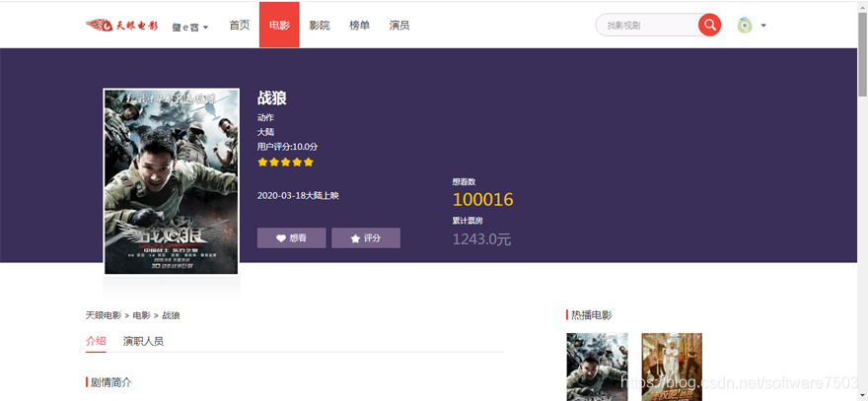This screenshot has height=401, width=868.
Task: Click the 天眼电影 logo
Action: click(x=121, y=26)
